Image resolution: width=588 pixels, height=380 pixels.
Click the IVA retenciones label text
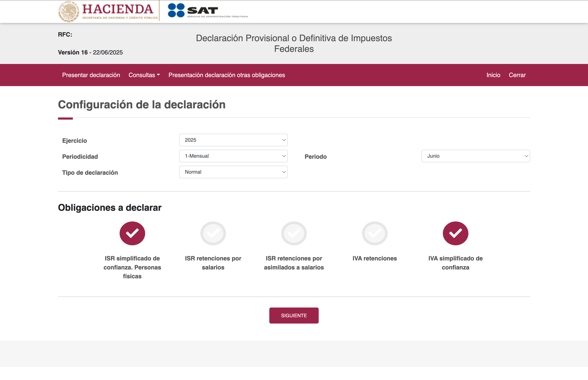(x=374, y=258)
